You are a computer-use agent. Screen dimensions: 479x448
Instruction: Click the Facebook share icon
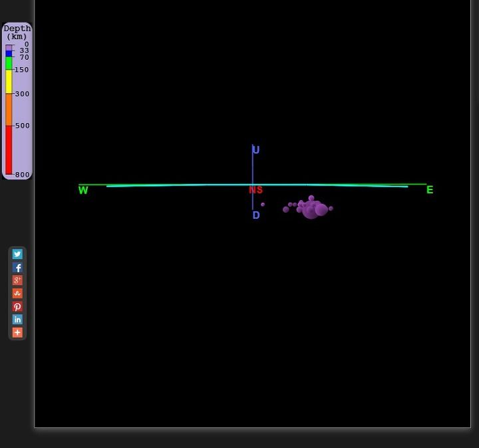click(x=17, y=267)
